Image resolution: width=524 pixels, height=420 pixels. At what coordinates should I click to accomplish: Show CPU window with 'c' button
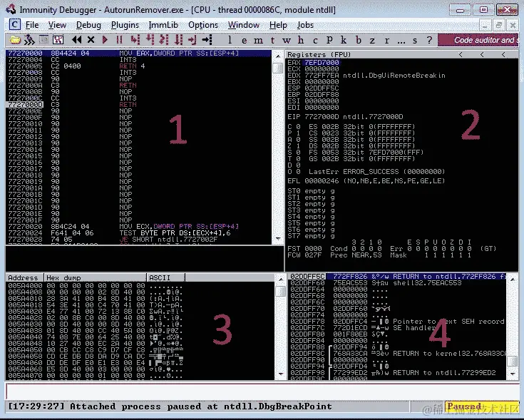tap(315, 41)
